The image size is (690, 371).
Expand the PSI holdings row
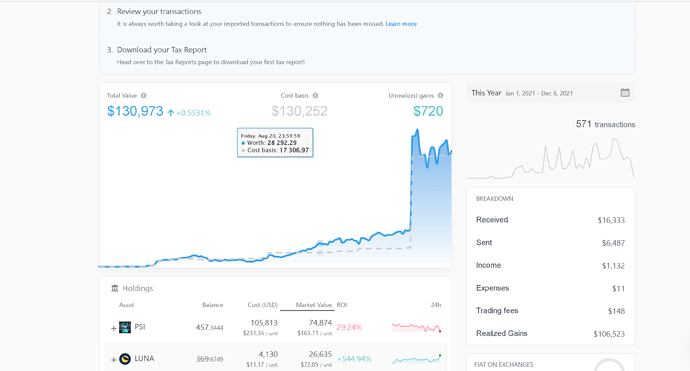click(114, 328)
